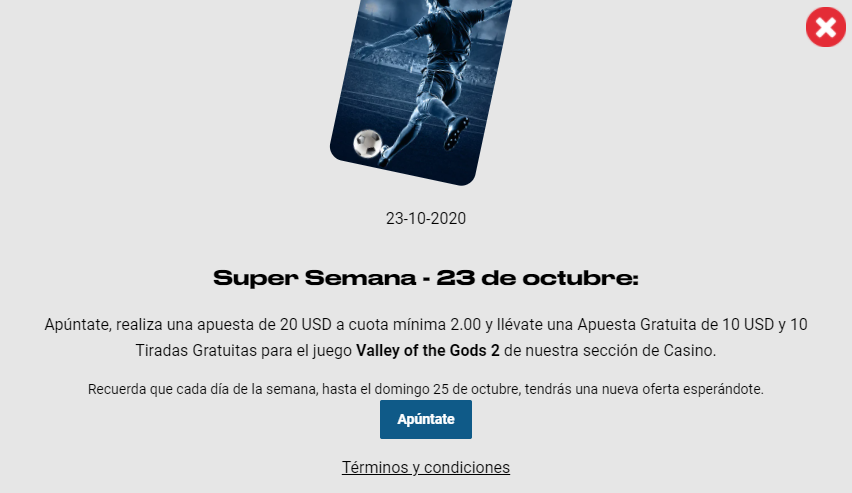Click the Super Semana heading words
This screenshot has width=852, height=493.
(315, 278)
